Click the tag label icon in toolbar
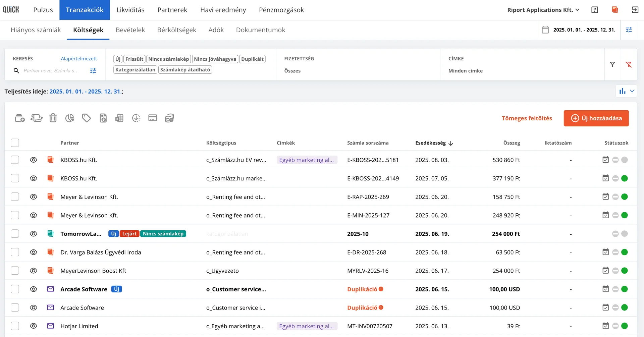The height and width of the screenshot is (337, 644). click(86, 118)
